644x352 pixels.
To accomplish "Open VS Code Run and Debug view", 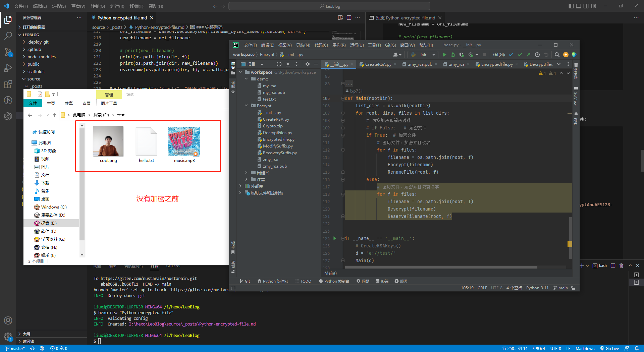I will coord(8,68).
